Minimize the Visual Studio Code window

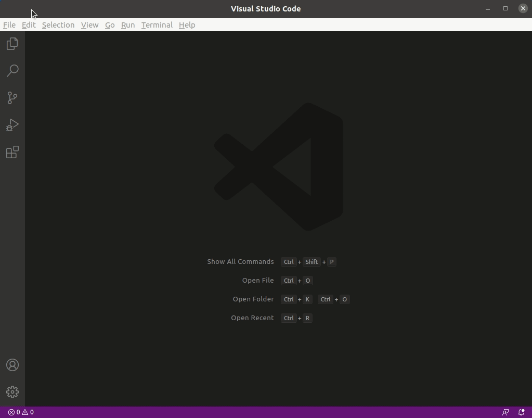(x=488, y=8)
